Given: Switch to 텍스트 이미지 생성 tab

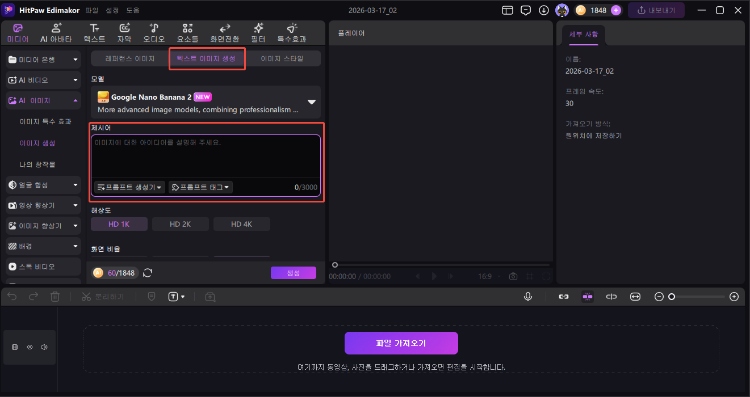Looking at the screenshot, I should point(206,59).
